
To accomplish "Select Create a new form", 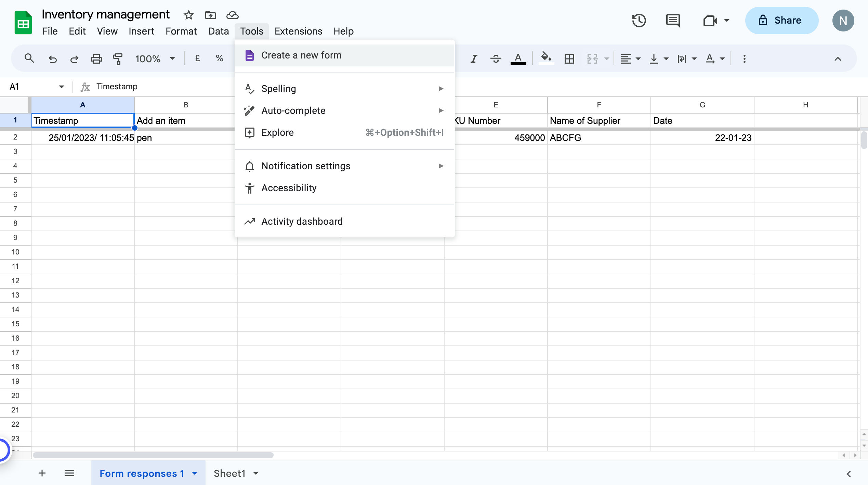I will [x=301, y=55].
